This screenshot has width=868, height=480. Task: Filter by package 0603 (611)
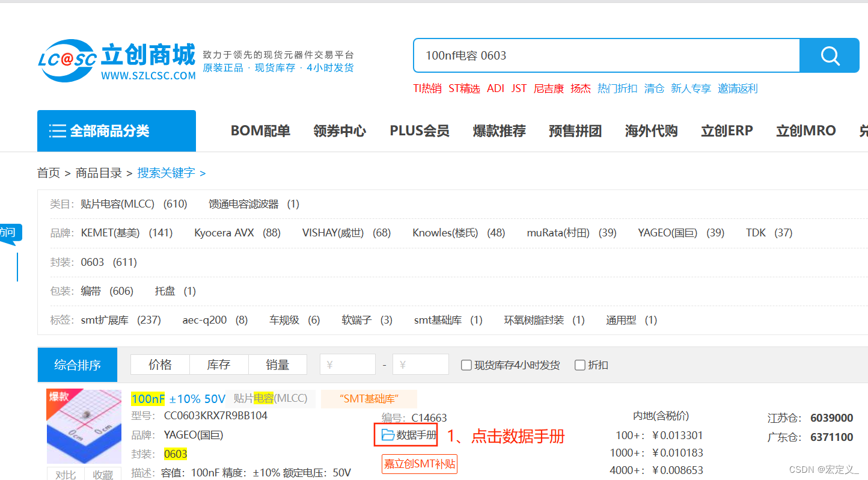pyautogui.click(x=109, y=262)
